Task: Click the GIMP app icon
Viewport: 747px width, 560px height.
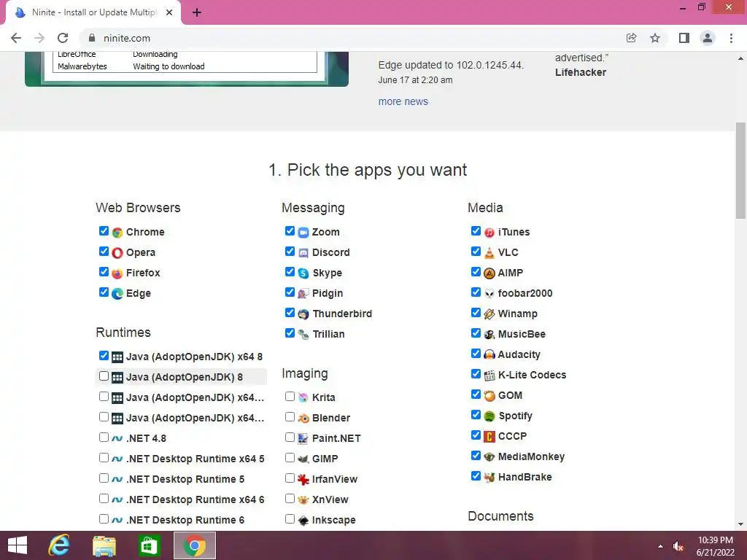Action: [x=303, y=459]
